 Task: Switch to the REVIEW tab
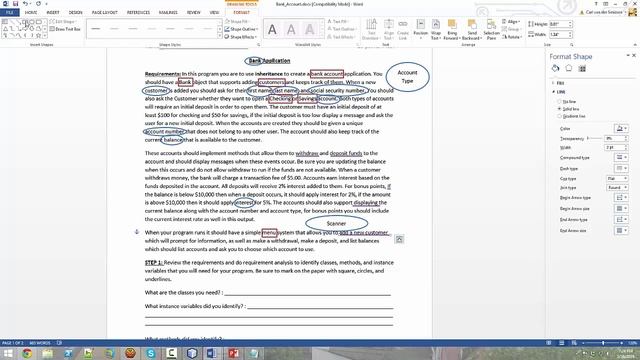(194, 13)
